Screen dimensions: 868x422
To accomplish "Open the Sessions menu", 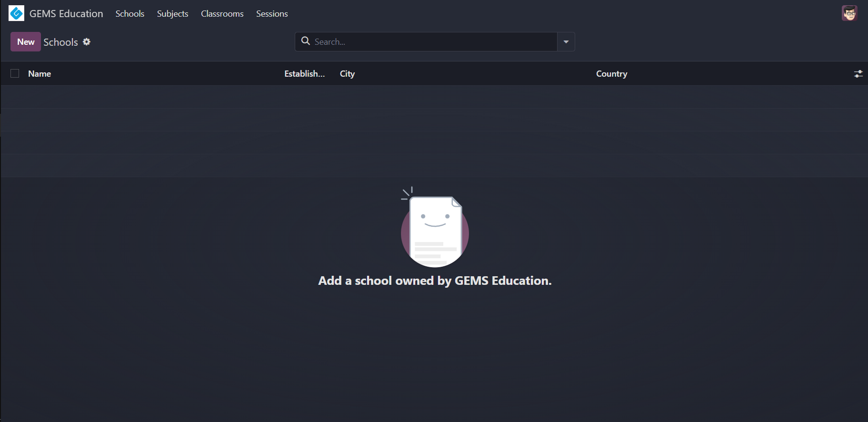I will 272,14.
